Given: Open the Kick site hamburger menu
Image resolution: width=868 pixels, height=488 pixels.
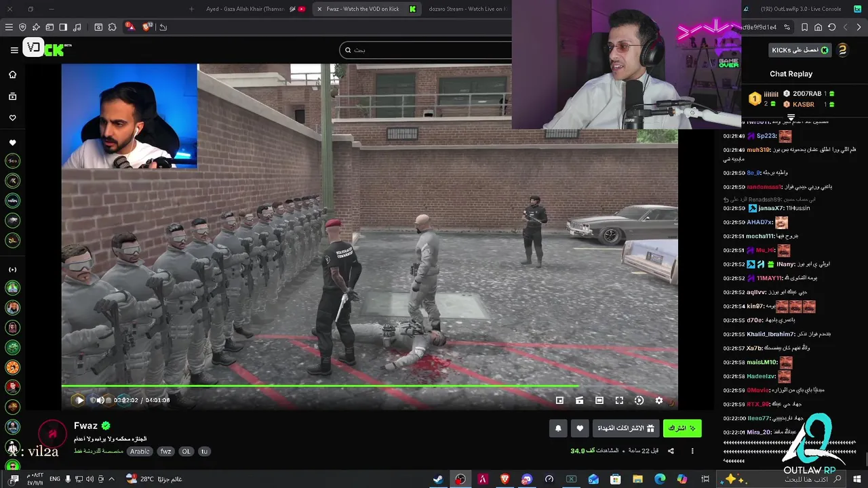Looking at the screenshot, I should tap(14, 49).
